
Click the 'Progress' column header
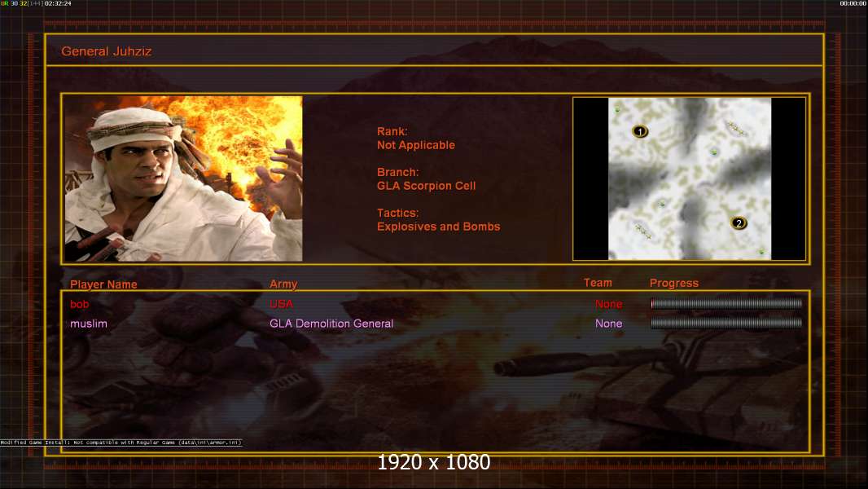pos(673,283)
